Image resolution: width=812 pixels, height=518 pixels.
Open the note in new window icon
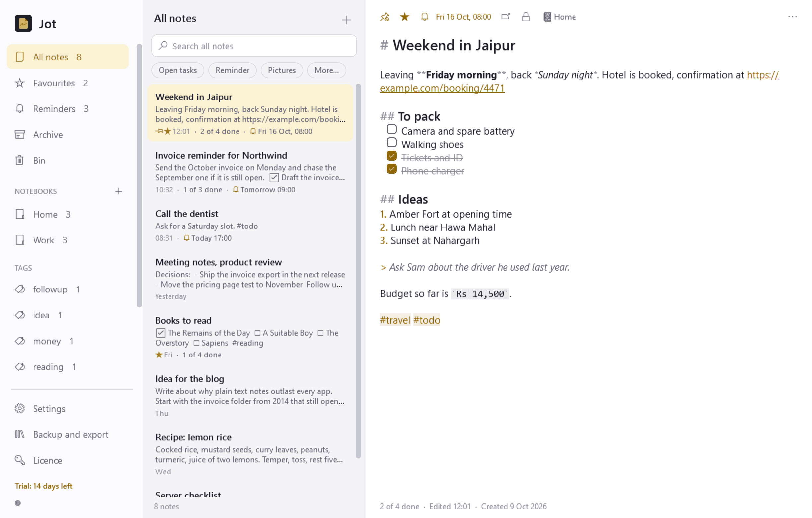[506, 17]
